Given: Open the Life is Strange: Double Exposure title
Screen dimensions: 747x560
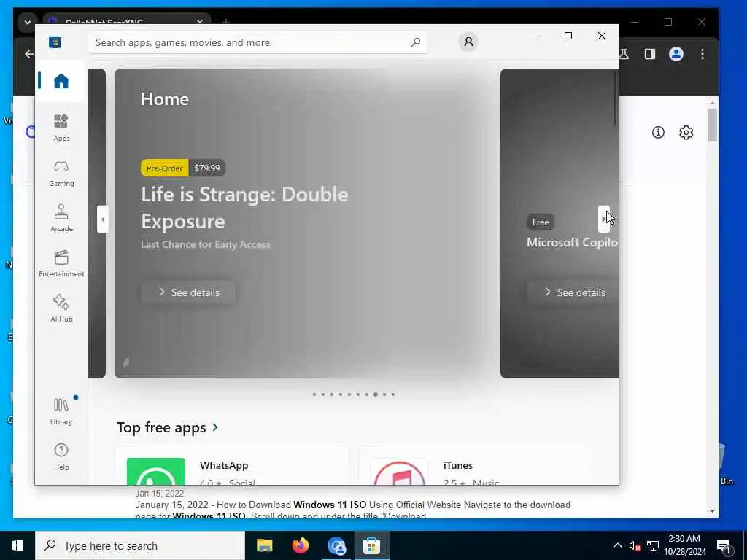Looking at the screenshot, I should [x=244, y=208].
